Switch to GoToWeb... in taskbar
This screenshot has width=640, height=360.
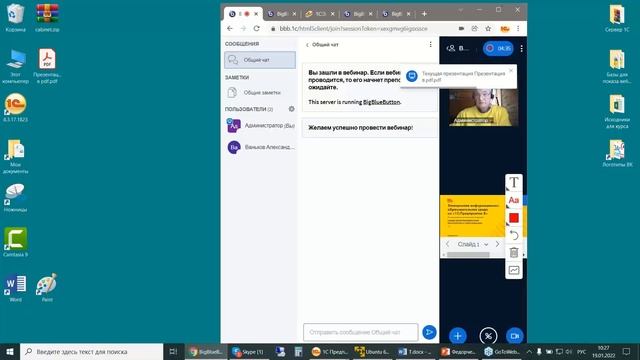coord(502,351)
